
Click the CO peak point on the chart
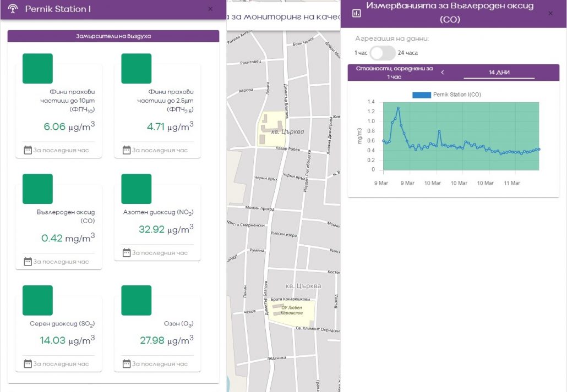click(398, 108)
